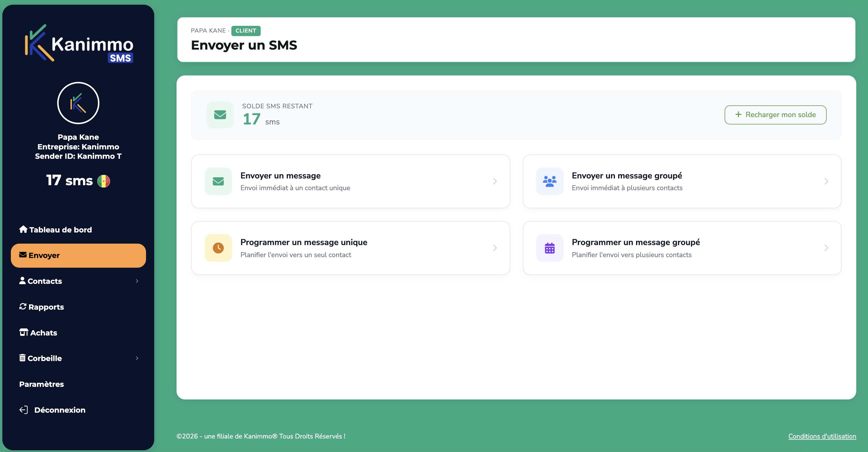The width and height of the screenshot is (868, 452).
Task: Click Planifier l'envoi vers un seul contact text
Action: point(296,255)
